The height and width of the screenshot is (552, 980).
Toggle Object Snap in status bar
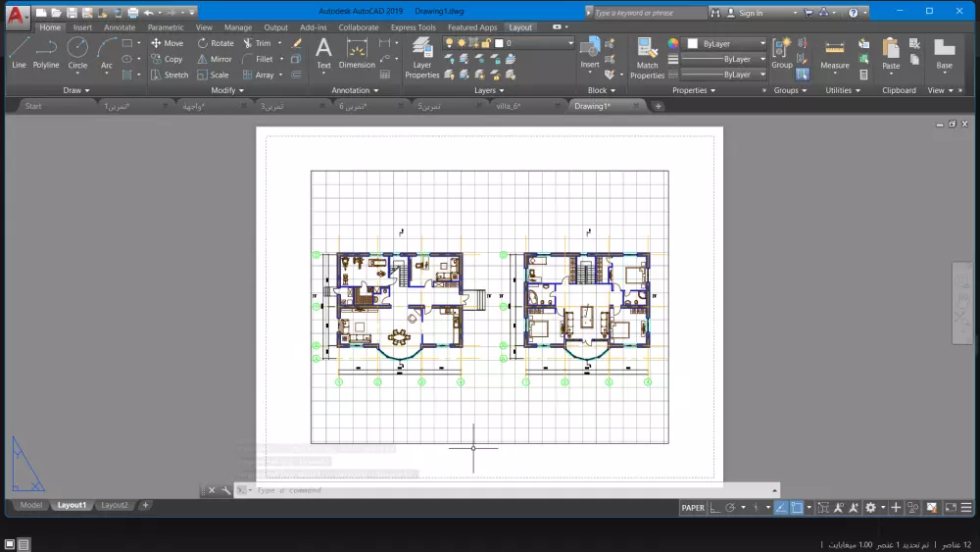(x=797, y=508)
